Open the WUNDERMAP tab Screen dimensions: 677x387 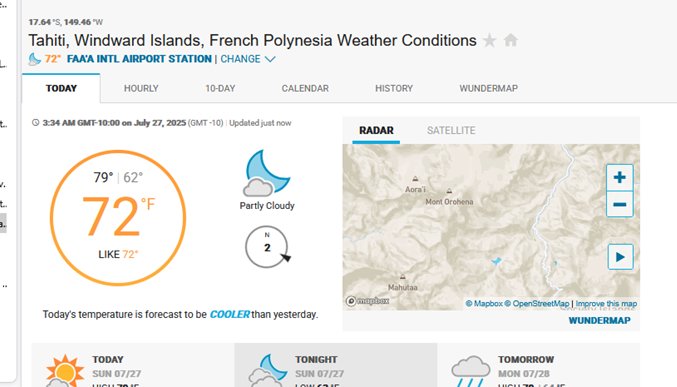[488, 89]
